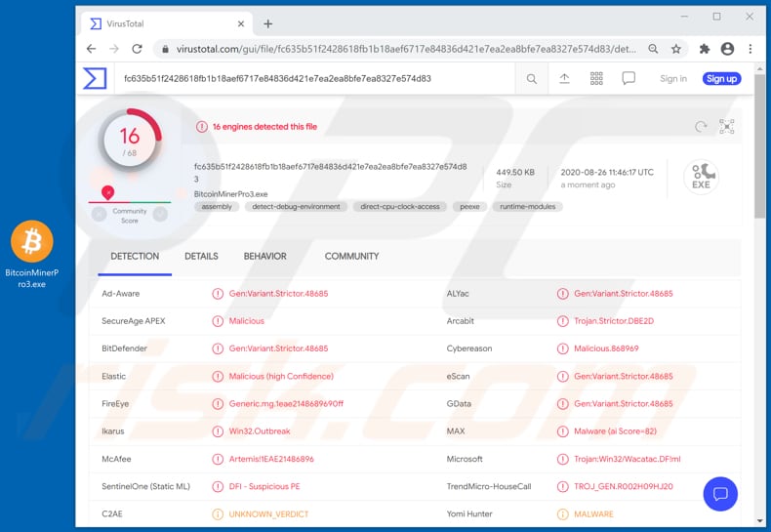Click the MALWARE verdict for Yomi Hunter
Image resolution: width=771 pixels, height=532 pixels.
594,513
